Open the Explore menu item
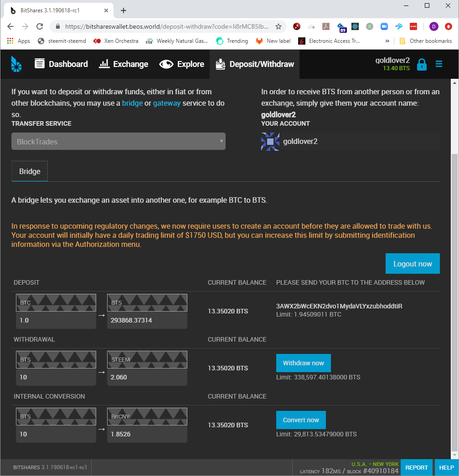459x476 pixels. pyautogui.click(x=182, y=64)
